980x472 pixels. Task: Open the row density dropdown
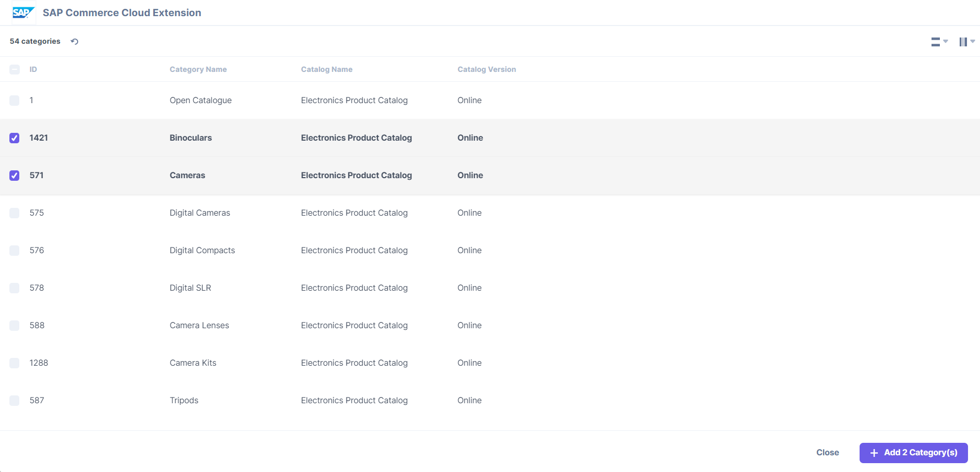click(x=939, y=42)
